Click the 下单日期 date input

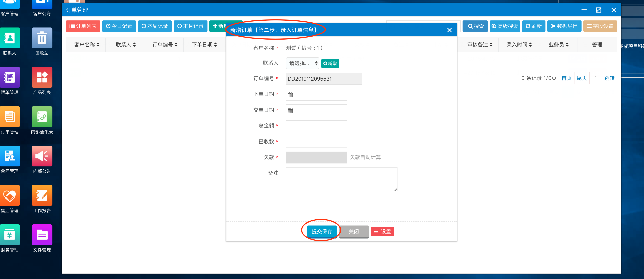(x=316, y=95)
